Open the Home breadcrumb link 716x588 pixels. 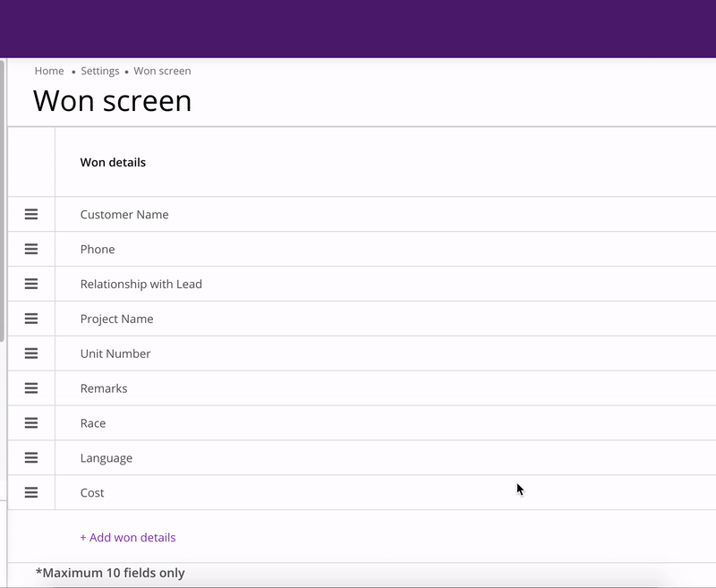[49, 71]
